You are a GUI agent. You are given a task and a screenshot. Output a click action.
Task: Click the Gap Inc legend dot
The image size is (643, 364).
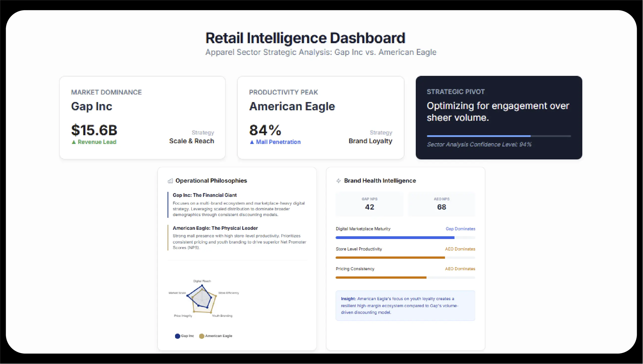tap(177, 336)
